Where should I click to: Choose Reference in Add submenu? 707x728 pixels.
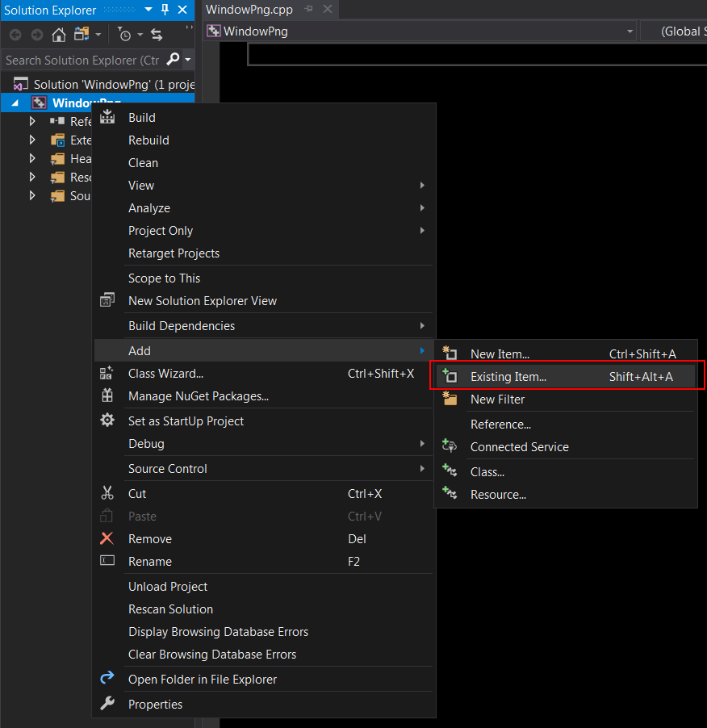pos(566,425)
